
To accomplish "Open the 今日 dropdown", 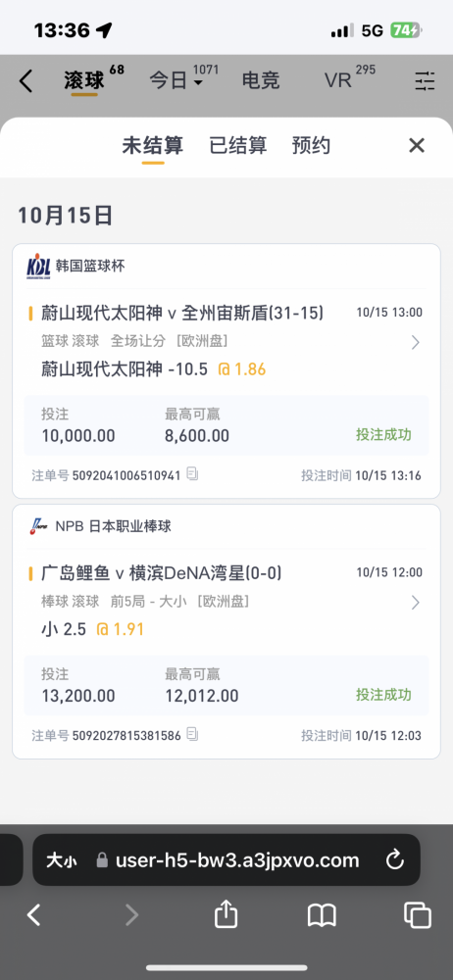I will (176, 81).
